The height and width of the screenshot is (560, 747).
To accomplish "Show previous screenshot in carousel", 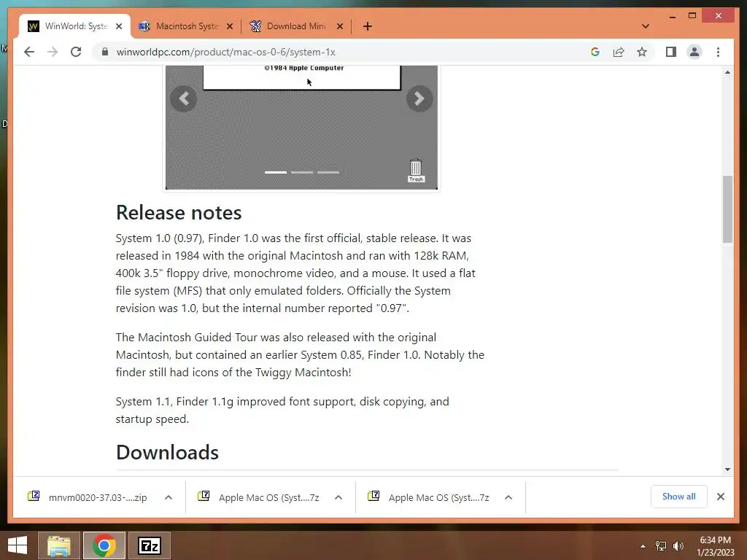I will (183, 98).
